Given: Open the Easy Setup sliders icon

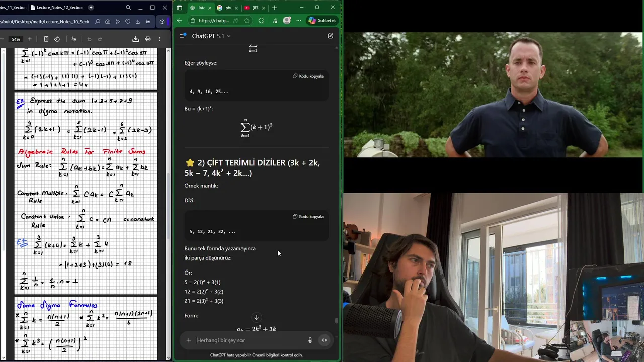Looking at the screenshot, I should [x=147, y=22].
